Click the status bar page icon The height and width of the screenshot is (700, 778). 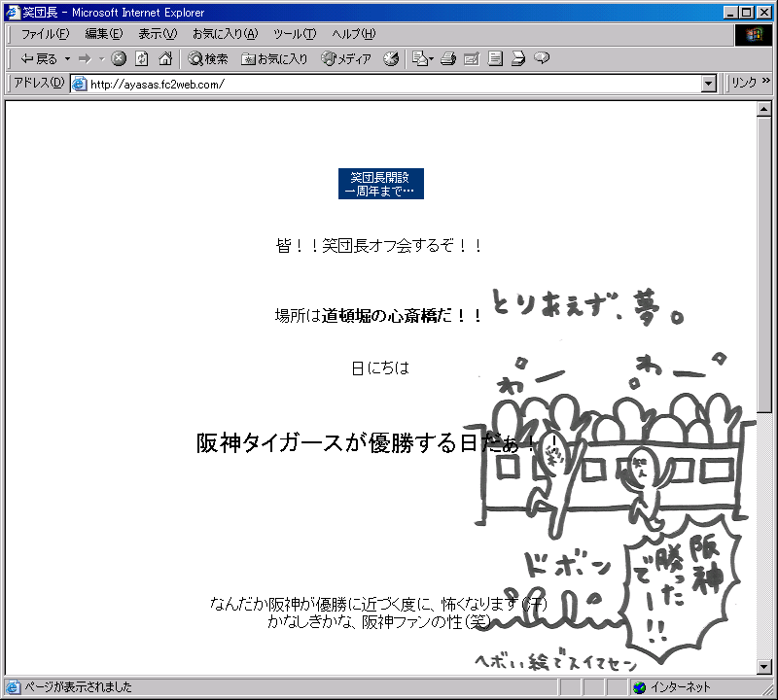pos(13,687)
